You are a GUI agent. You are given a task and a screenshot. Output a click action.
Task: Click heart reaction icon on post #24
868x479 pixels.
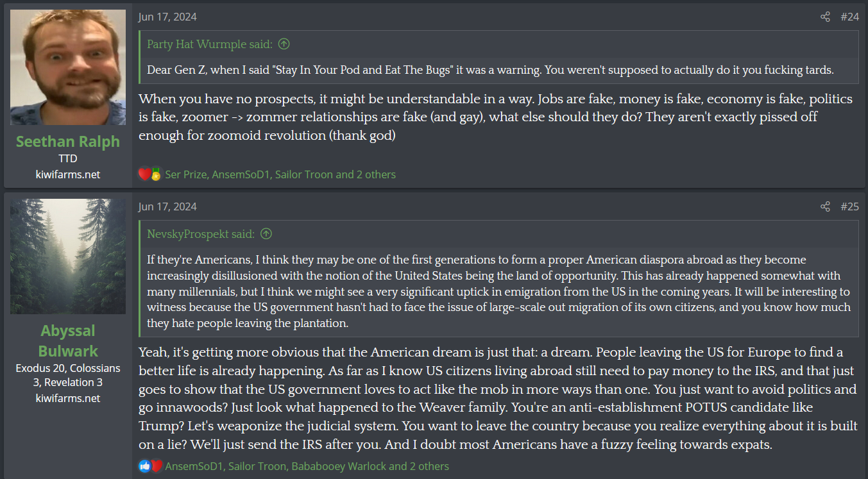(144, 174)
